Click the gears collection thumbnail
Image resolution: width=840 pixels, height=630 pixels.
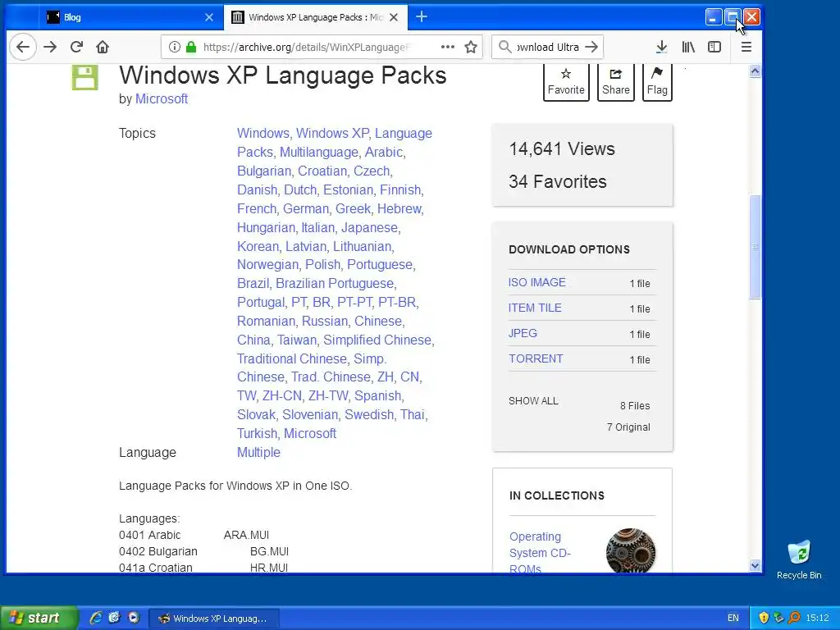coord(631,550)
